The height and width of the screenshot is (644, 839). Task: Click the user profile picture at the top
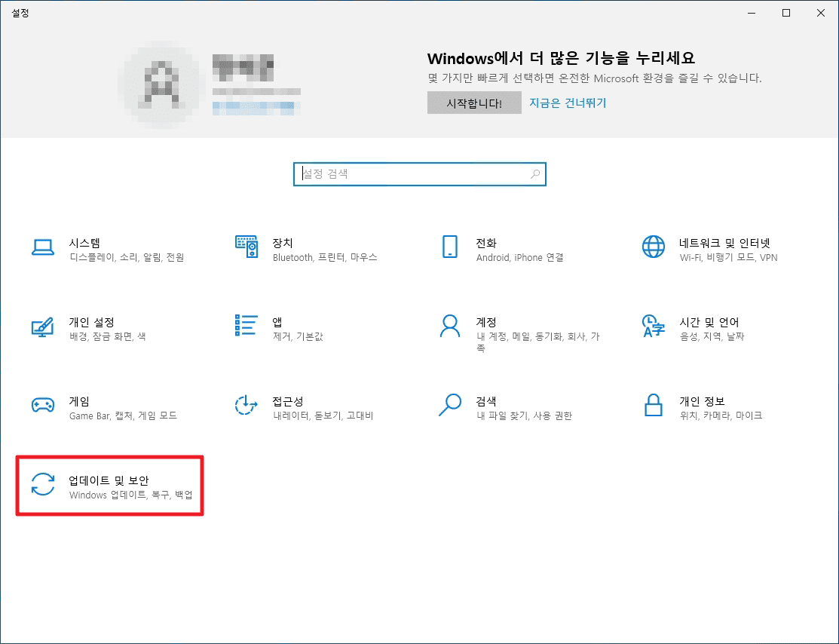pos(160,83)
